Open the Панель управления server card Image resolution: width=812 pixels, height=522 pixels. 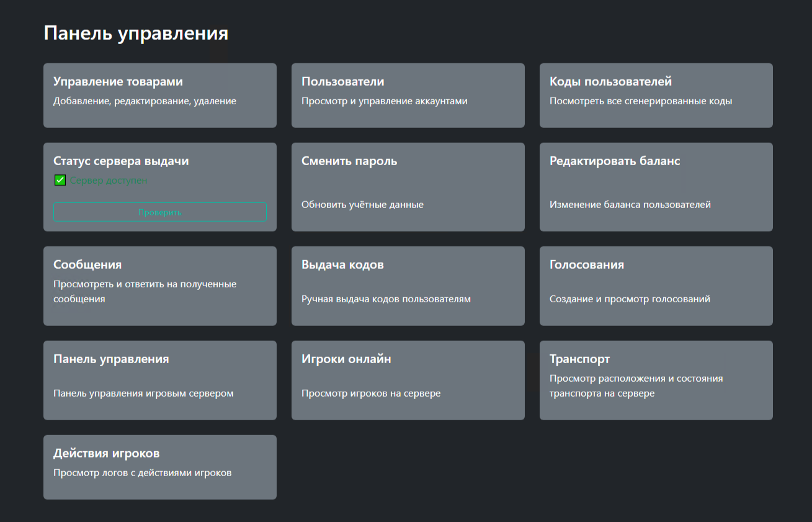point(159,380)
